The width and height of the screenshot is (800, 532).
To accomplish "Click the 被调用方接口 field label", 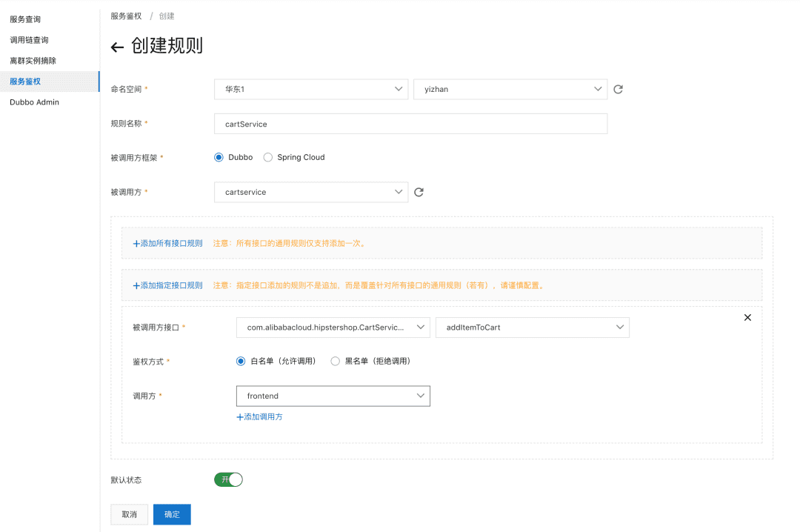I will pos(156,327).
